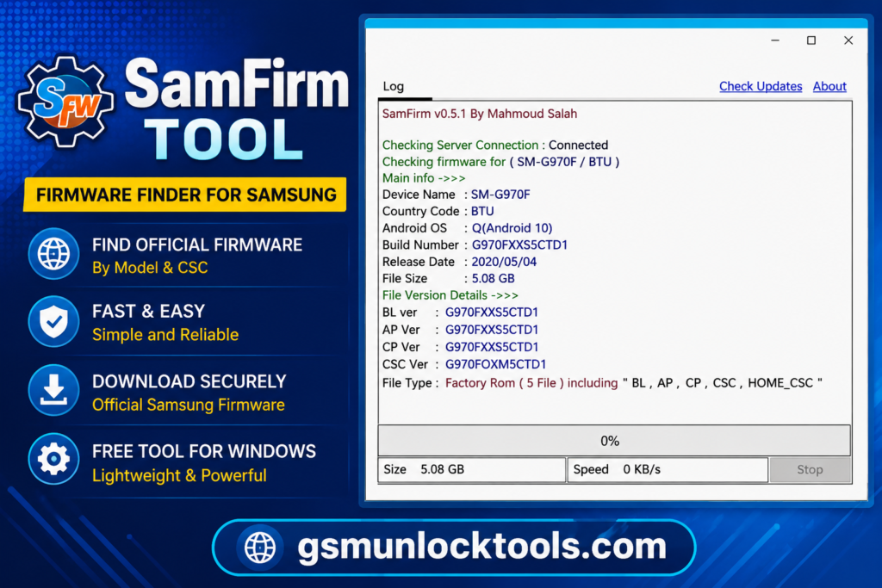Click the File Size value in the log
Image resolution: width=882 pixels, height=588 pixels.
point(493,279)
